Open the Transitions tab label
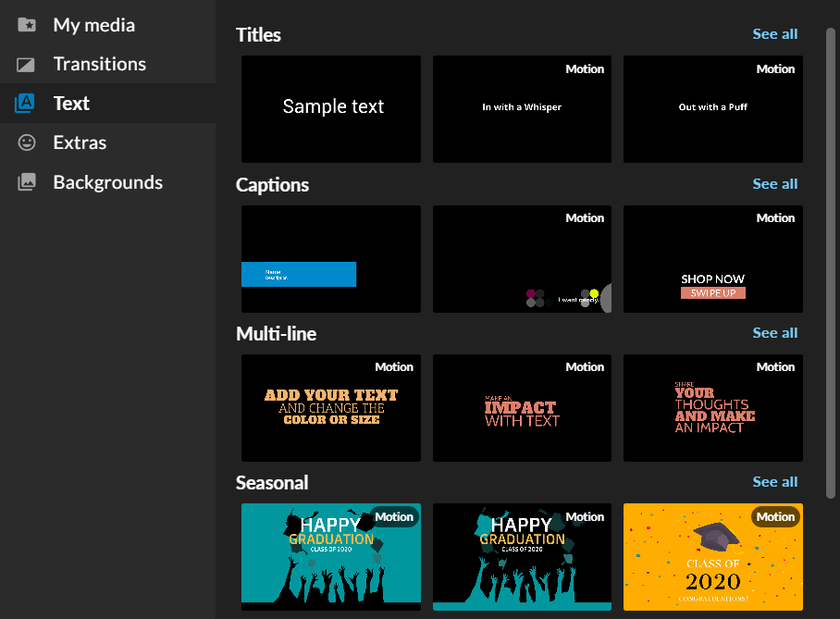The width and height of the screenshot is (840, 619). tap(99, 64)
